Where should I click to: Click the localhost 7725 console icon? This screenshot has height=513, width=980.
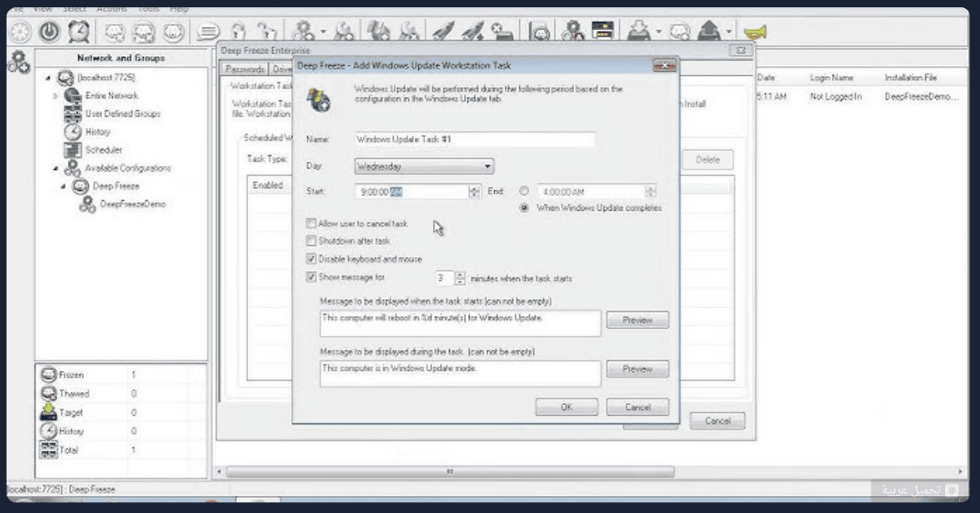pos(65,78)
